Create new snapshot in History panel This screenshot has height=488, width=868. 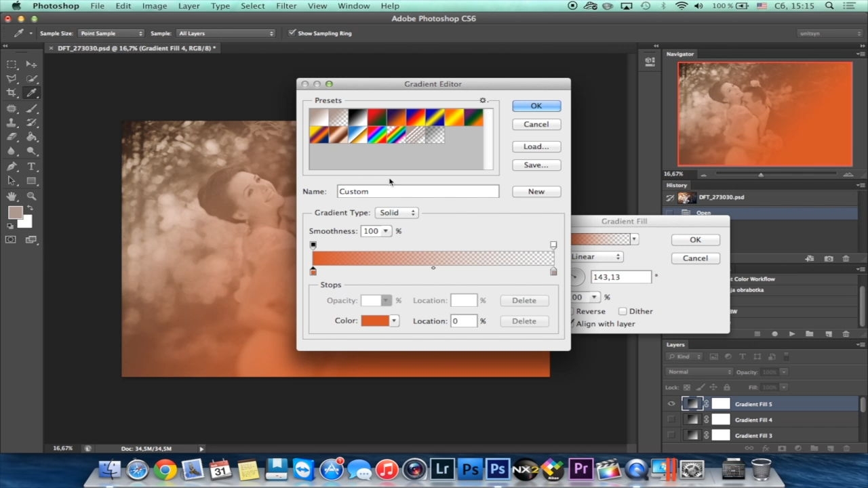(829, 258)
